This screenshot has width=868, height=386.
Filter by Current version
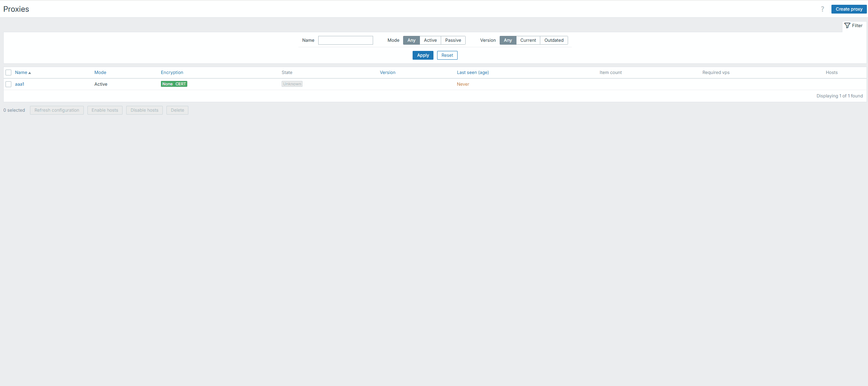tap(528, 40)
